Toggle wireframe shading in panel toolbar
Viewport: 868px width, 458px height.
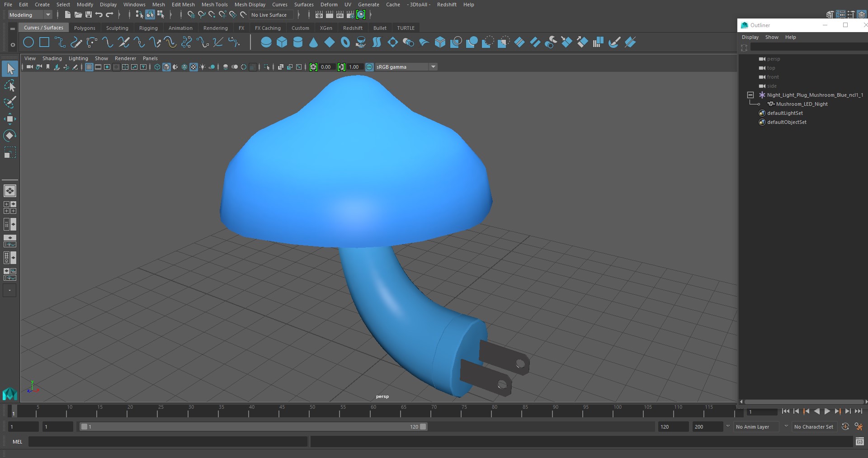pyautogui.click(x=157, y=67)
